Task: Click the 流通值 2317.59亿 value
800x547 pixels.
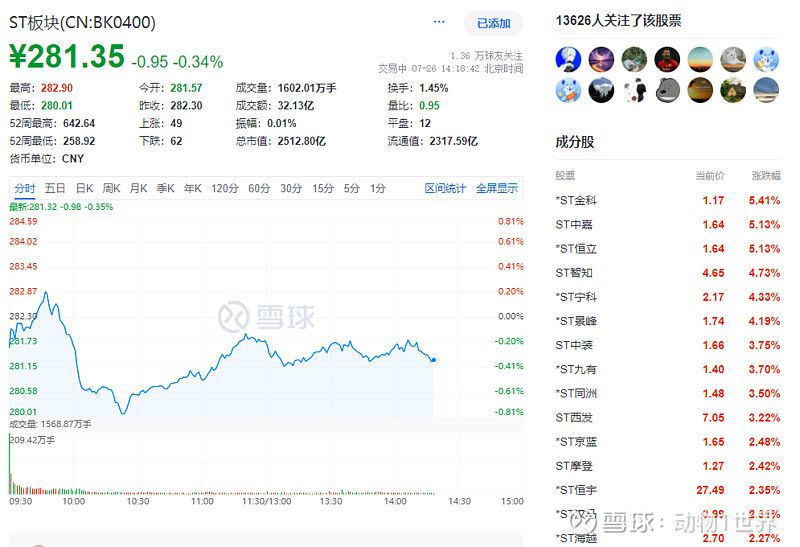Action: click(454, 141)
